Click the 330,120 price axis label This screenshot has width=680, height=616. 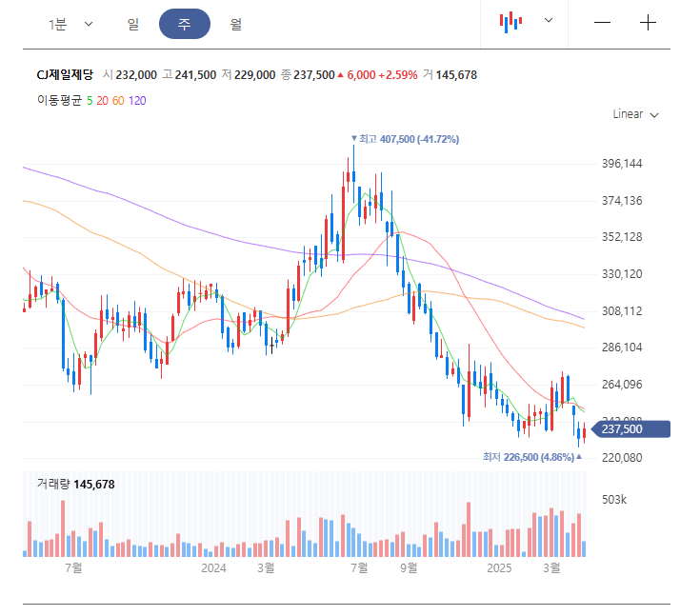click(622, 274)
